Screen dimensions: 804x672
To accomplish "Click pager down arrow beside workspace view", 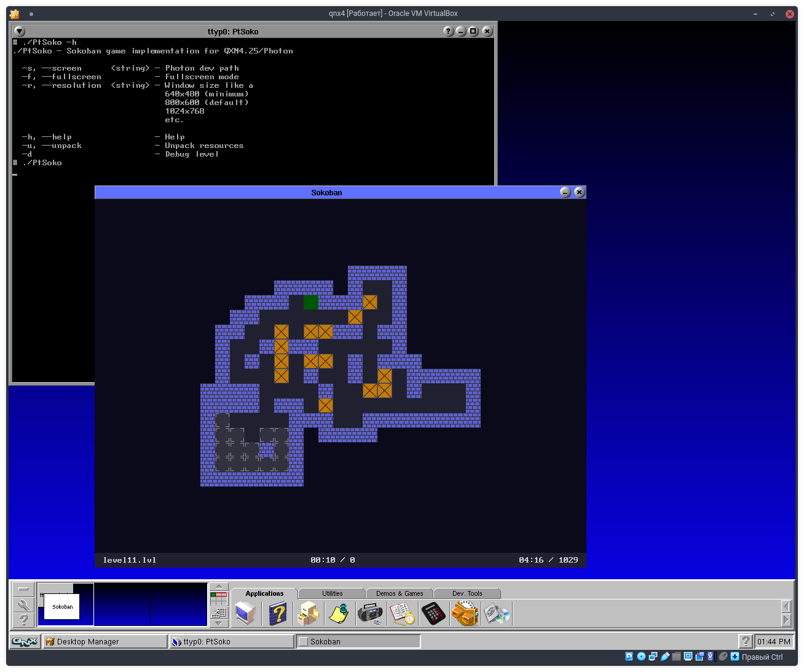I will tap(219, 623).
